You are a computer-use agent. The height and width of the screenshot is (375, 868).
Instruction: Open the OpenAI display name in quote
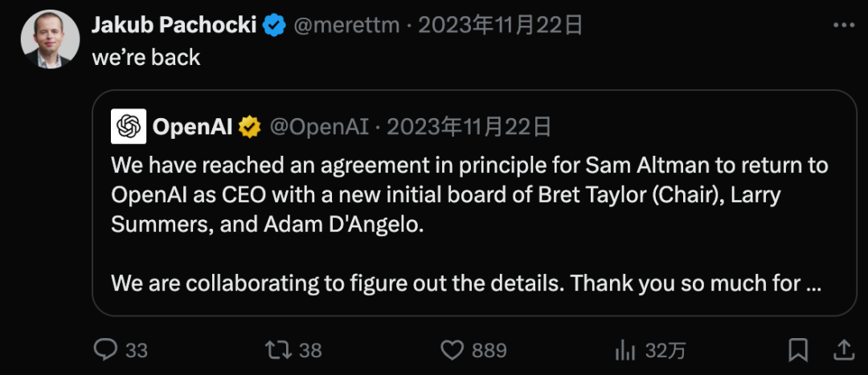point(193,126)
